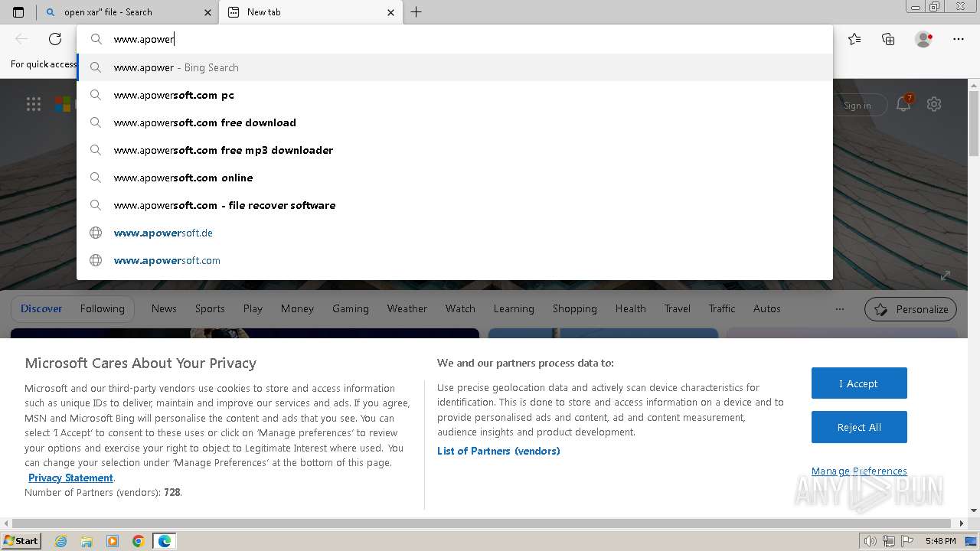Select the Discover feed tab
Screen dimensions: 980x551
pos(41,308)
